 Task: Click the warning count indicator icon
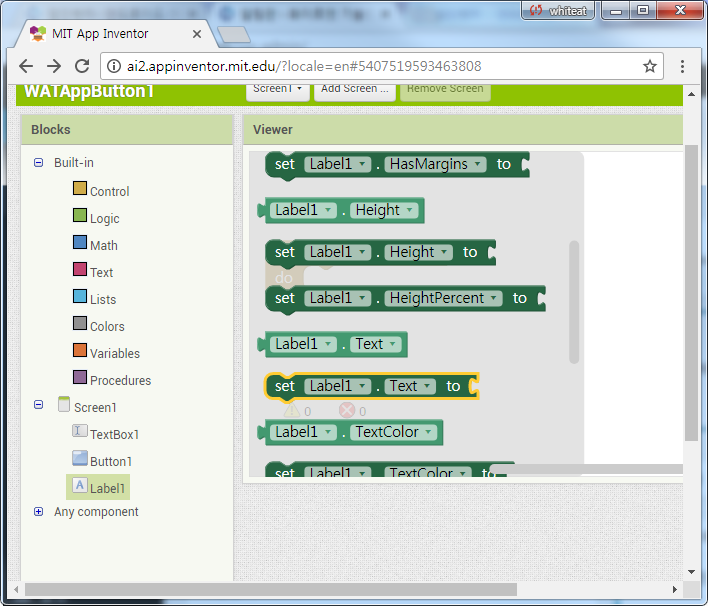point(292,410)
